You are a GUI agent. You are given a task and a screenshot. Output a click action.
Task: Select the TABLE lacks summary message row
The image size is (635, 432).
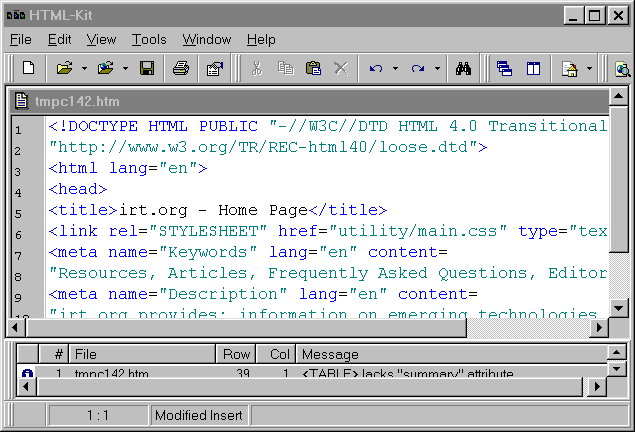[300, 374]
